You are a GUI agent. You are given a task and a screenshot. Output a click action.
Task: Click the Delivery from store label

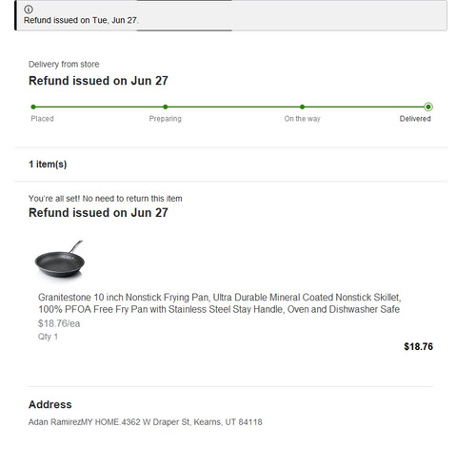click(64, 64)
